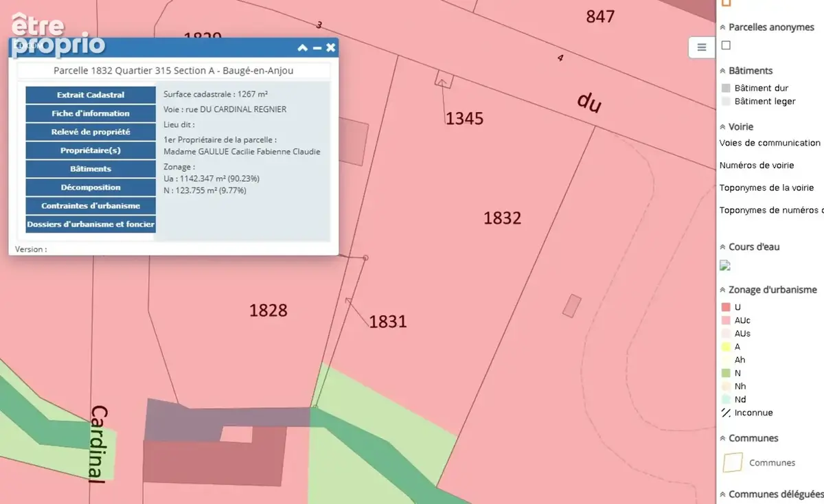Show the Propriétaire(s) details
This screenshot has width=824, height=504.
coord(91,150)
